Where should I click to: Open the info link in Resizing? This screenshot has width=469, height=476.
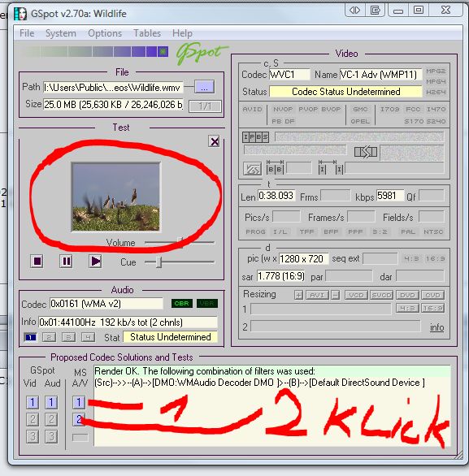(x=436, y=327)
